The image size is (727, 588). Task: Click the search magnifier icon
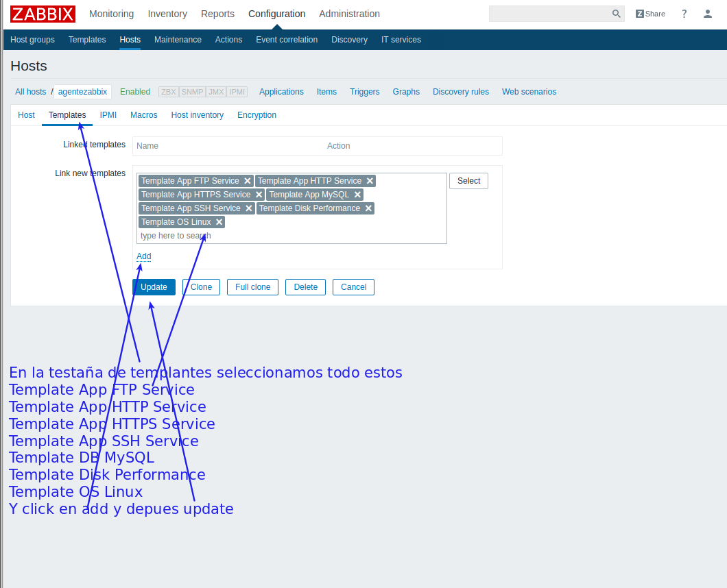(x=616, y=14)
